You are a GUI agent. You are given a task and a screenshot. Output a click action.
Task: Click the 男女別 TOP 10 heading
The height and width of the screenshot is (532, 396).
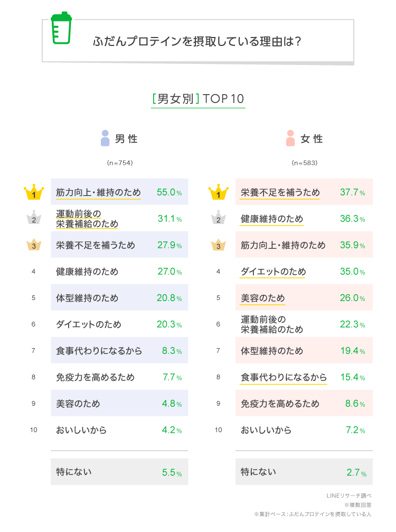click(198, 99)
